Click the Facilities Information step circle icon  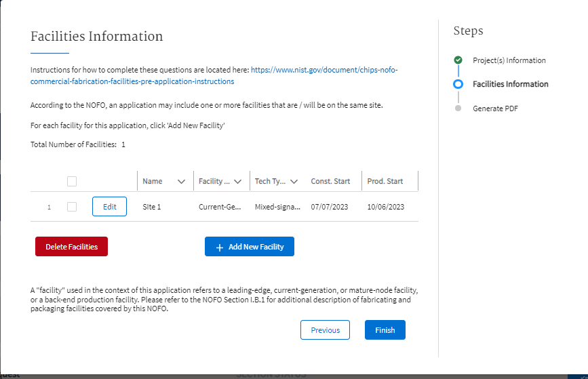coord(458,84)
